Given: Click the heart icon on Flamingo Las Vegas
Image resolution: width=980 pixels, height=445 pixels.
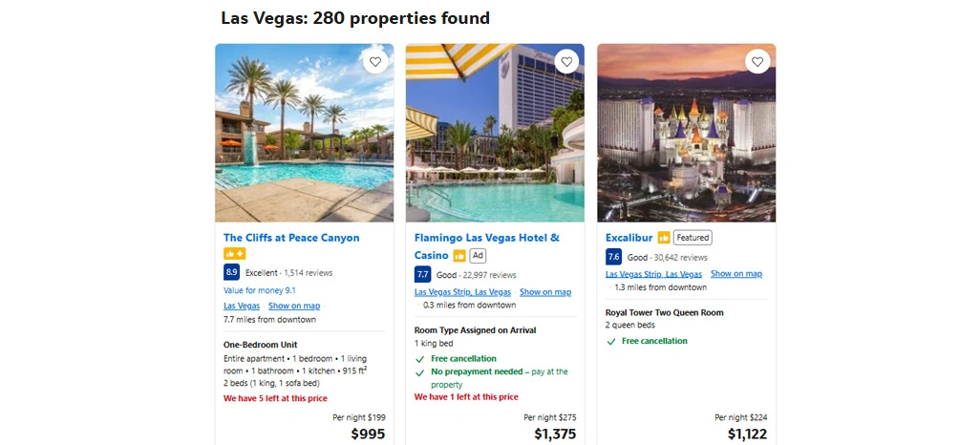Looking at the screenshot, I should point(566,62).
